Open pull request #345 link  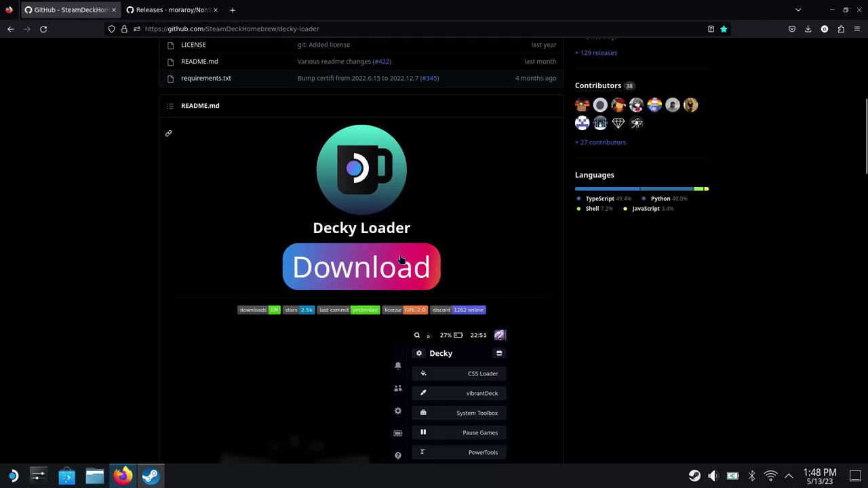point(429,78)
